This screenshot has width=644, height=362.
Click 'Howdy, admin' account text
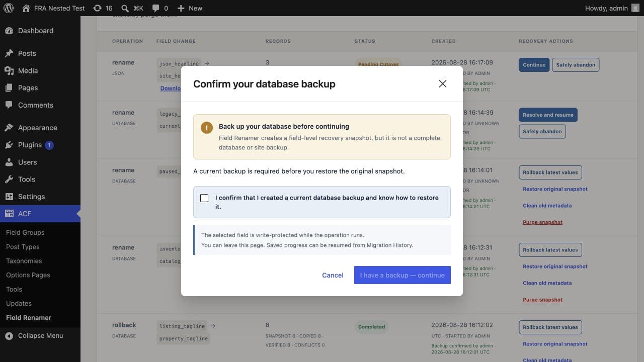pyautogui.click(x=606, y=8)
